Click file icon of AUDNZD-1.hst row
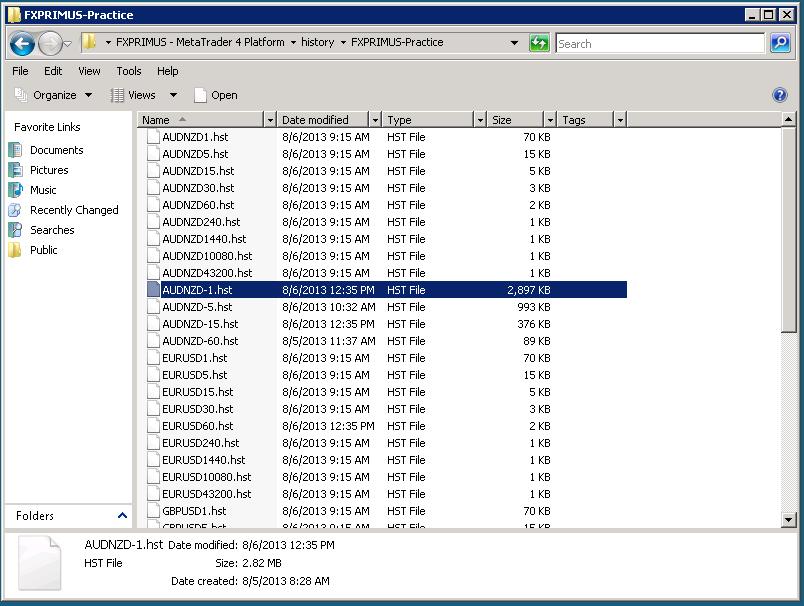 point(153,290)
